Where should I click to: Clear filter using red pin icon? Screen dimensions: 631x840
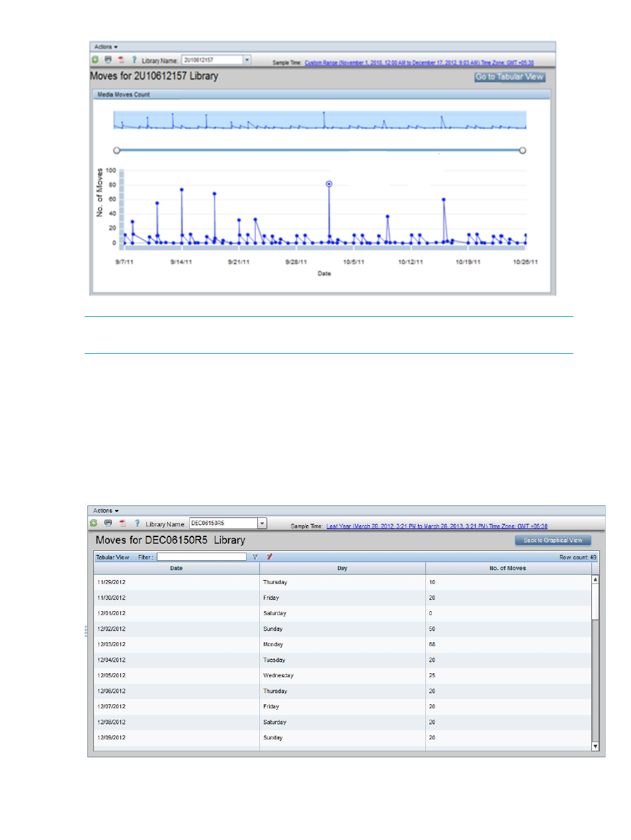point(269,557)
